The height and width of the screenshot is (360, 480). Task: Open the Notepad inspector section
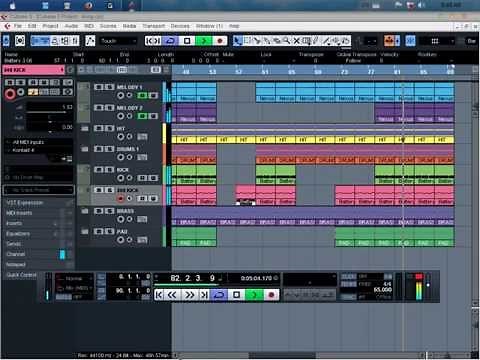pyautogui.click(x=38, y=265)
